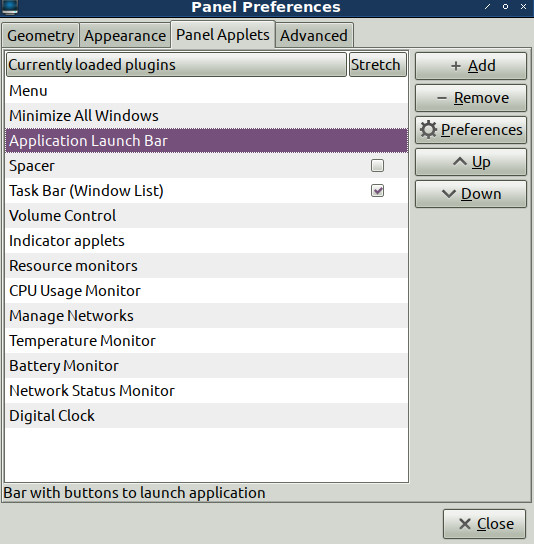The width and height of the screenshot is (534, 544).
Task: Enable Stretch checkbox for Spacer
Action: [x=377, y=166]
